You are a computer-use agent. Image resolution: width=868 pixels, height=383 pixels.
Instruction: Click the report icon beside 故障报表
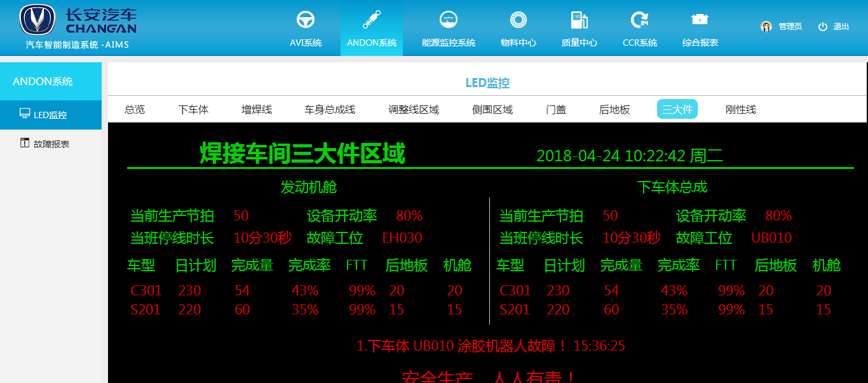tap(25, 143)
